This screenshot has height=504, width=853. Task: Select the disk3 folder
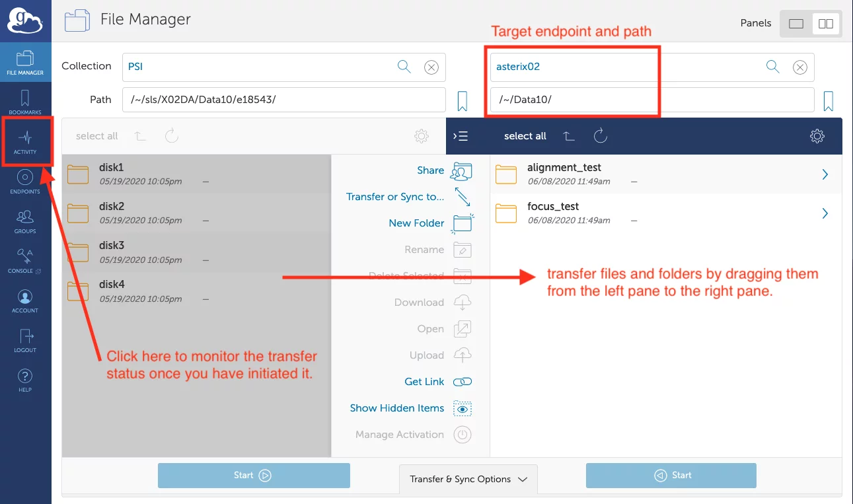coord(196,252)
